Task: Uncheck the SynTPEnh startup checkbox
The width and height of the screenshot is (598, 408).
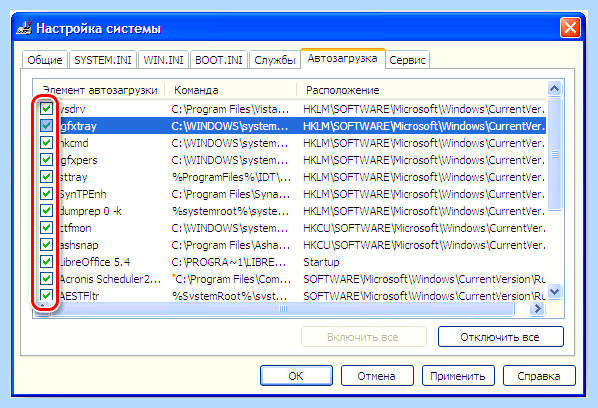Action: tap(47, 194)
